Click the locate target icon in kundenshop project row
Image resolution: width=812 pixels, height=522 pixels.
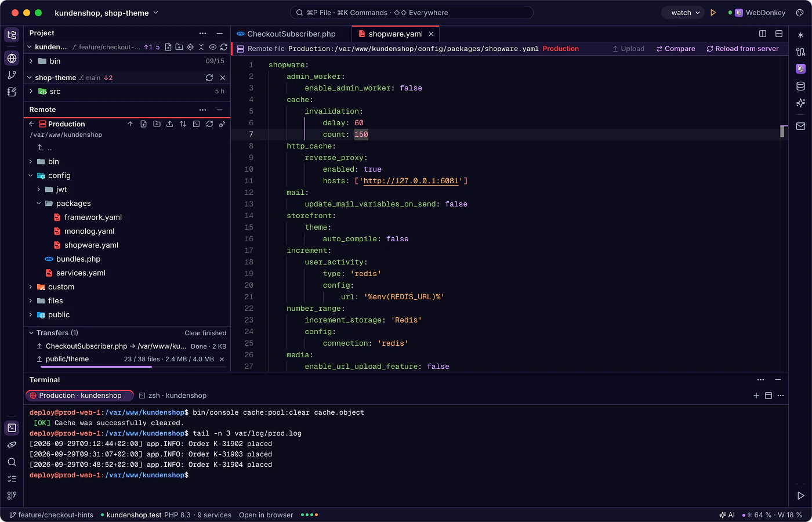click(190, 47)
